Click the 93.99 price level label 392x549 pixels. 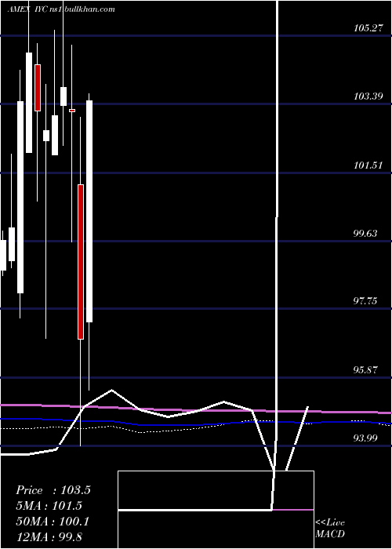click(365, 438)
